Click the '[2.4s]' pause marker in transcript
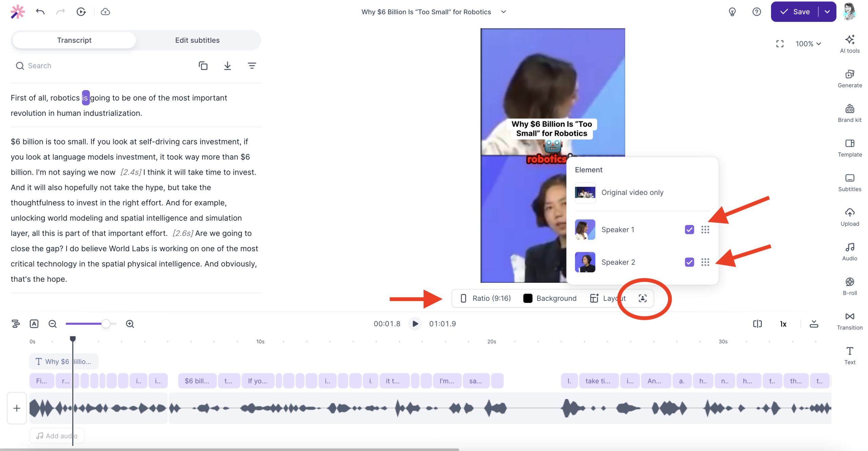The width and height of the screenshot is (868, 451). coord(131,172)
